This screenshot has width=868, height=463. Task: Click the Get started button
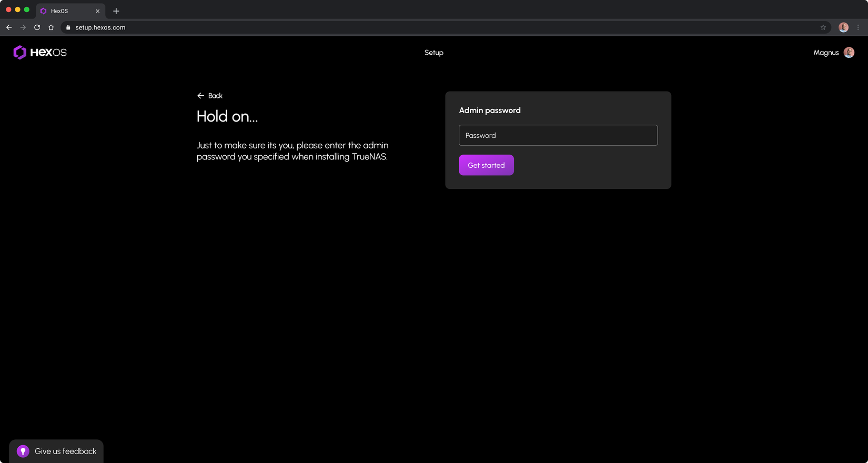(486, 165)
